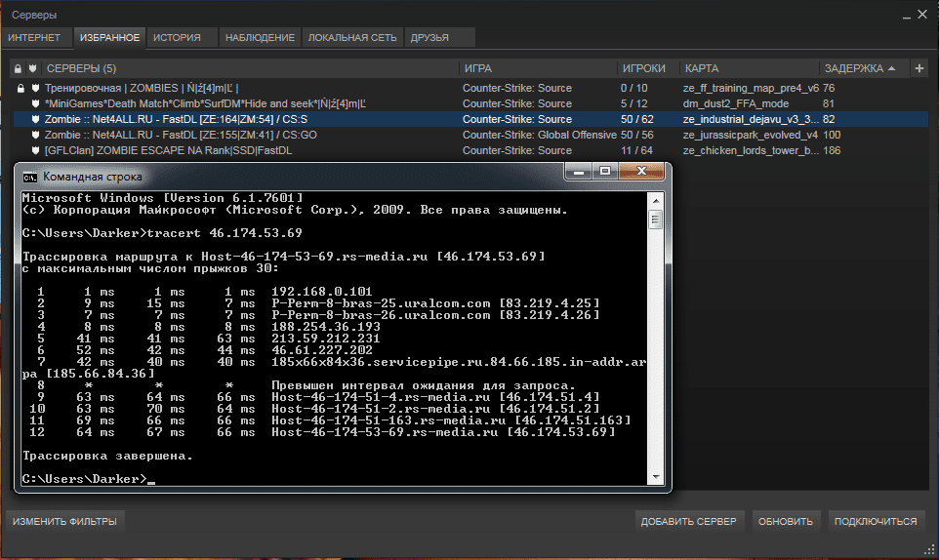This screenshot has width=939, height=560.
Task: Click the VAC shield column header icon
Action: (32, 68)
